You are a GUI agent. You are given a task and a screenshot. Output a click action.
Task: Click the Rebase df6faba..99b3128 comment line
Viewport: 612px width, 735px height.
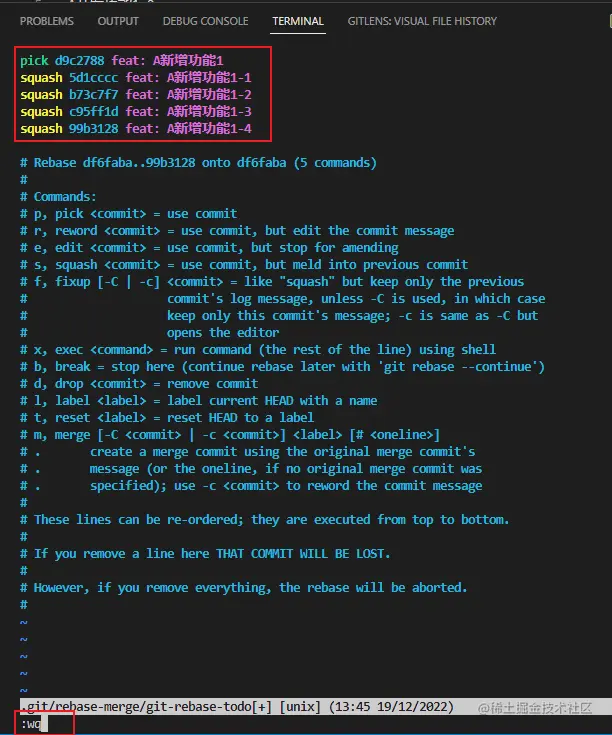(198, 163)
